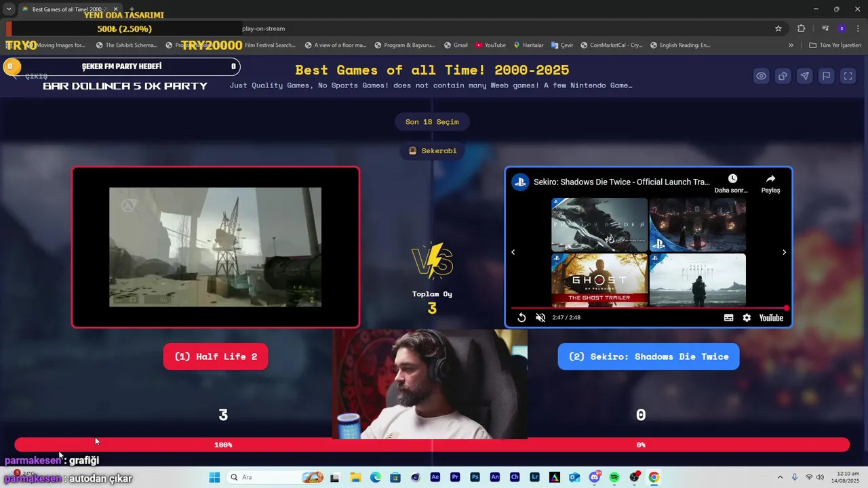The height and width of the screenshot is (488, 868).
Task: Click the Daha sonra (watch later) clock icon
Action: 732,179
